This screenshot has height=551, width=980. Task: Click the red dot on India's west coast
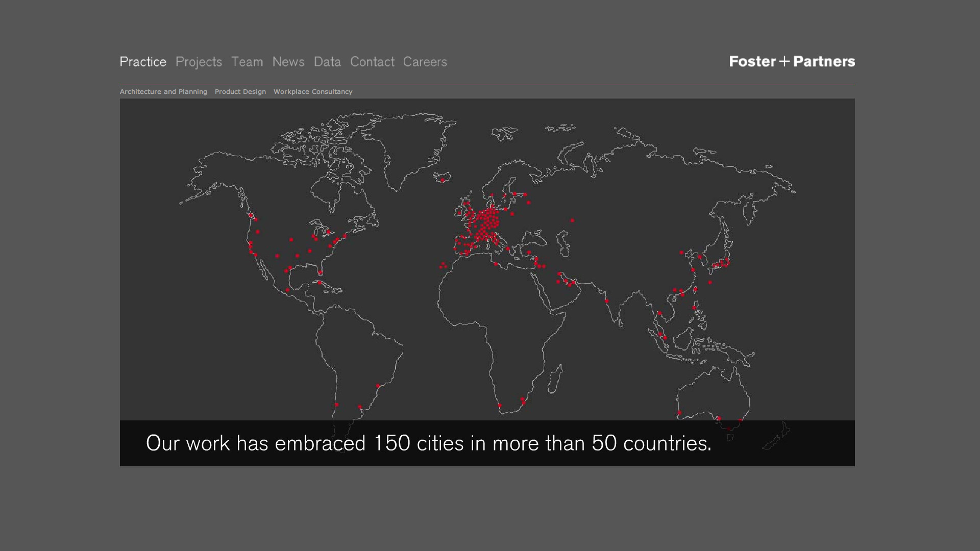(607, 301)
